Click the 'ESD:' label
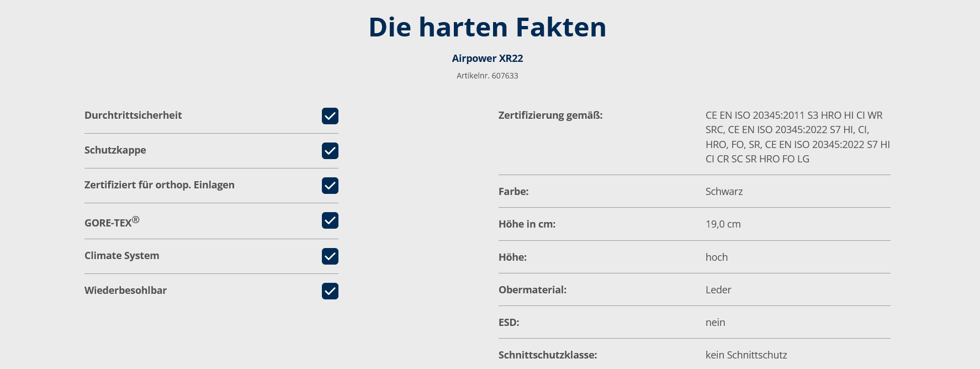This screenshot has height=369, width=980. coord(509,322)
